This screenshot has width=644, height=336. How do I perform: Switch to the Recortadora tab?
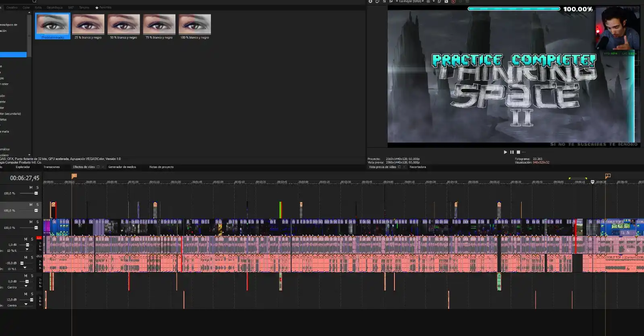[417, 167]
